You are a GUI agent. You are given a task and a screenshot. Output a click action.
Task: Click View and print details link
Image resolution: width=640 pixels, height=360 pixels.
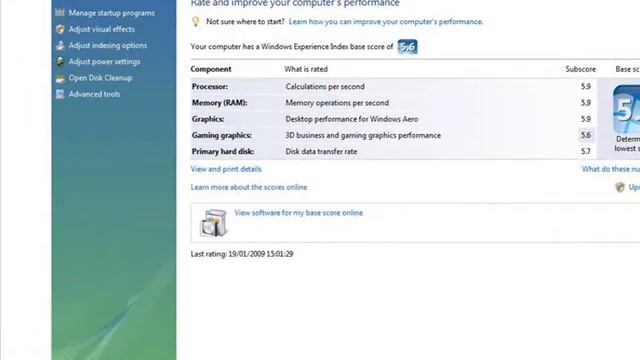(x=226, y=169)
